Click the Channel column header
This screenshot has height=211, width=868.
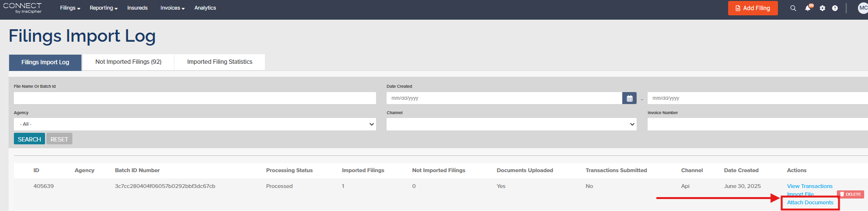[x=692, y=170]
